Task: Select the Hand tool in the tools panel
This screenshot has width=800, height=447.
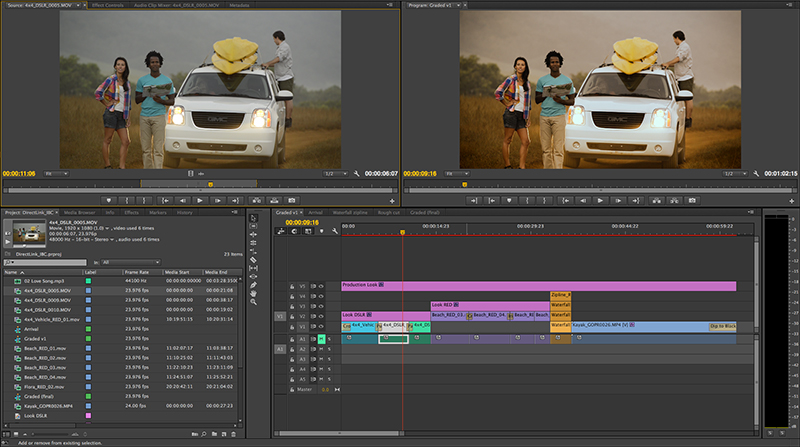Action: tap(254, 295)
